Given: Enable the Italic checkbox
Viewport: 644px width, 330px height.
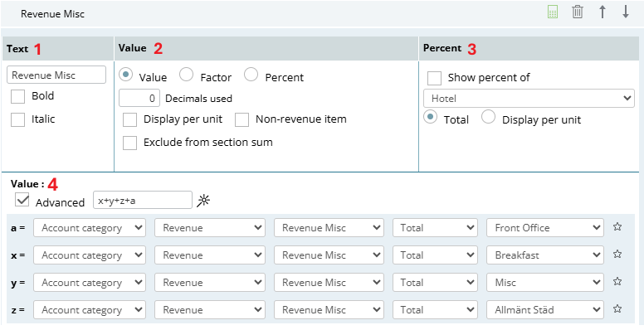Looking at the screenshot, I should [17, 120].
